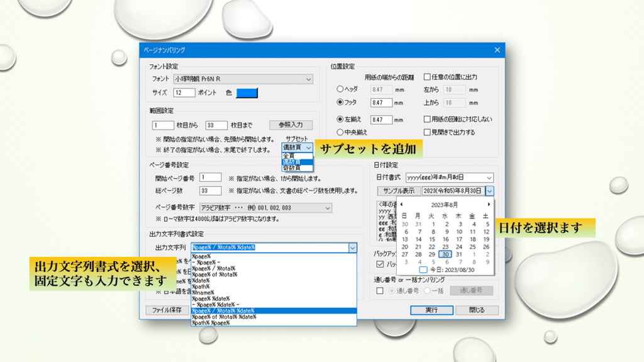Click today's date link 今日: 2023/08/30
The height and width of the screenshot is (362, 644).
pyautogui.click(x=449, y=269)
